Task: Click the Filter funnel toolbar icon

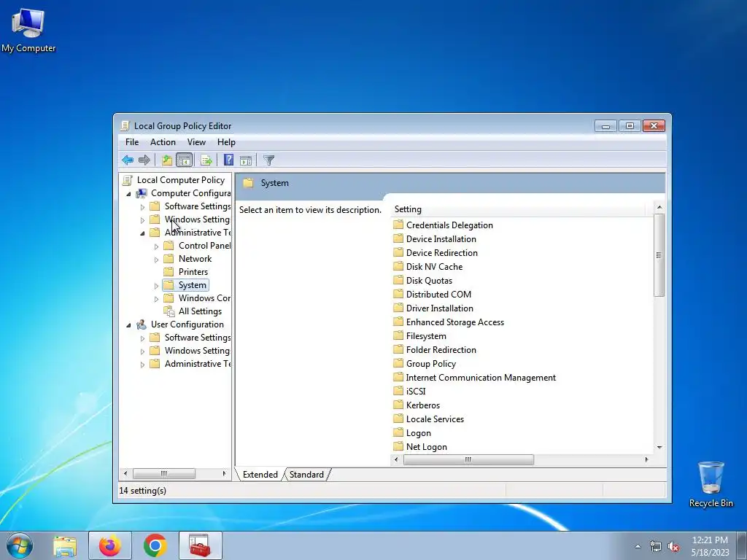Action: (x=268, y=160)
